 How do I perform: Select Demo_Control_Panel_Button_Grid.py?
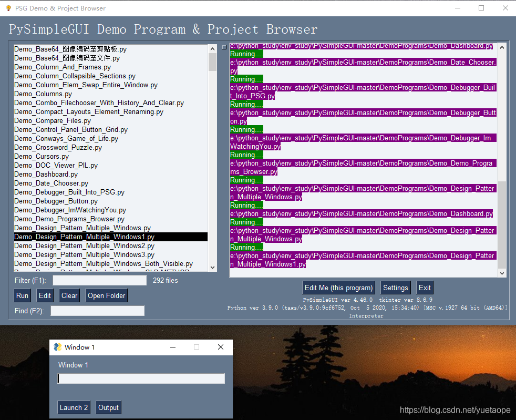point(111,129)
